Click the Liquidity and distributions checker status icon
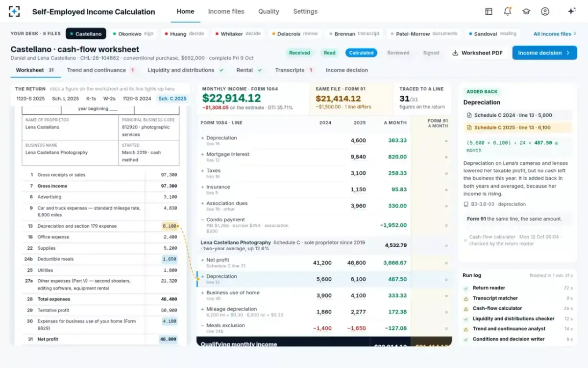Screen dimensions: 588x368 tap(466, 319)
